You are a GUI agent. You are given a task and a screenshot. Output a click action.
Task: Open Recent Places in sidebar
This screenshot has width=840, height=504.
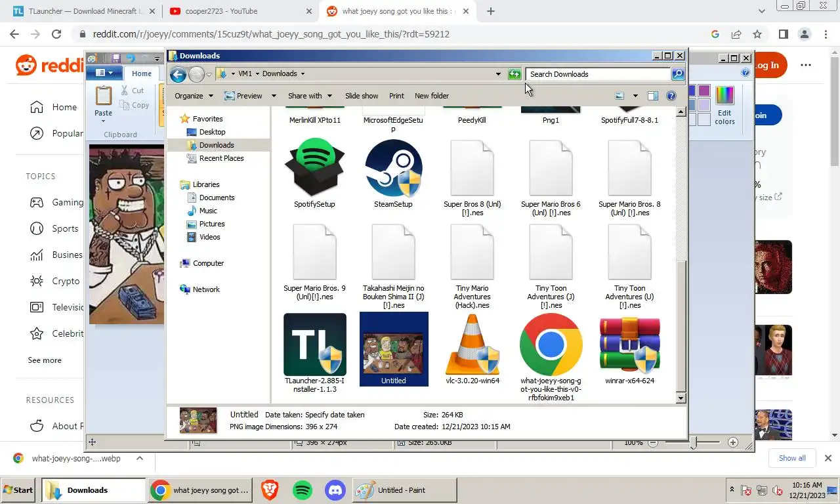221,158
